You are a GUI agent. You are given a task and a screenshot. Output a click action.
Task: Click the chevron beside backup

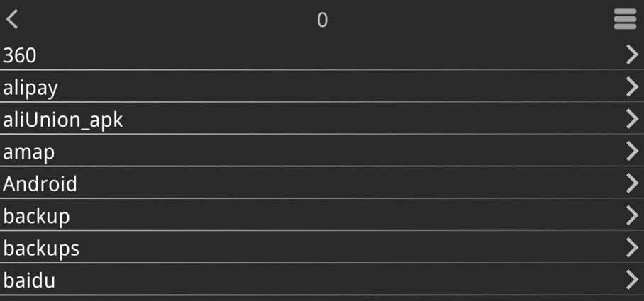pos(632,215)
